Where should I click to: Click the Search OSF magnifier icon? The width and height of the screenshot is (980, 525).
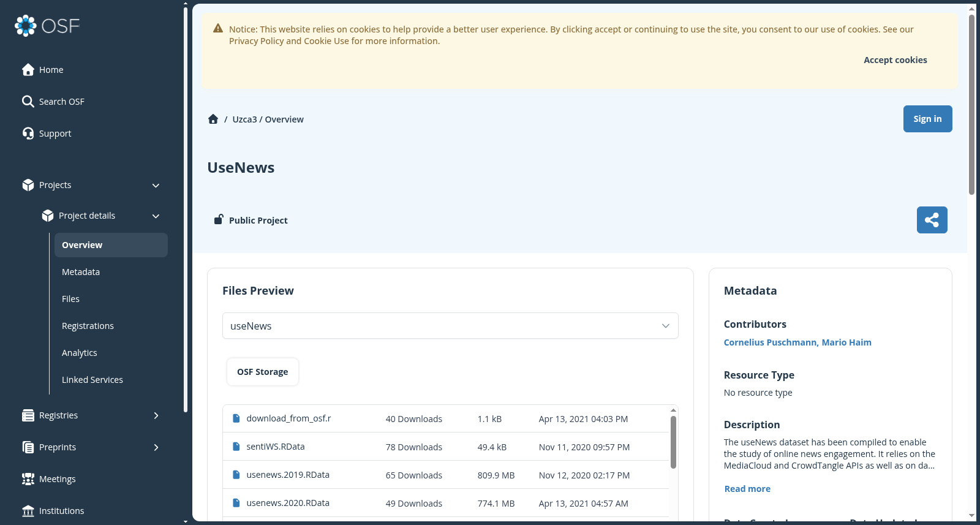click(x=28, y=102)
